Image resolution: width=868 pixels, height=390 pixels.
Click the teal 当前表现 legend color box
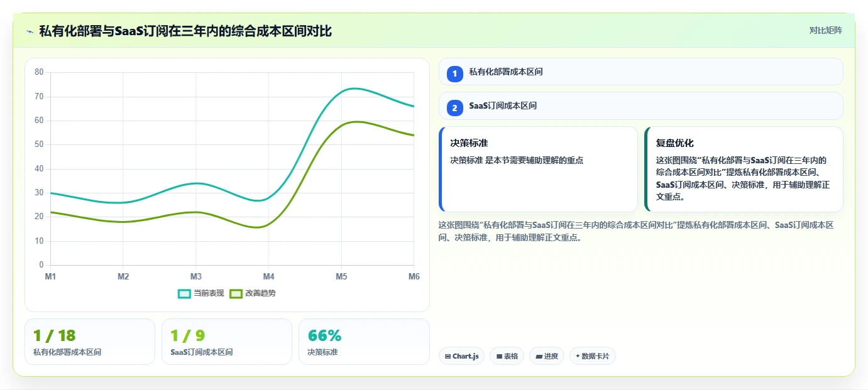pyautogui.click(x=184, y=293)
